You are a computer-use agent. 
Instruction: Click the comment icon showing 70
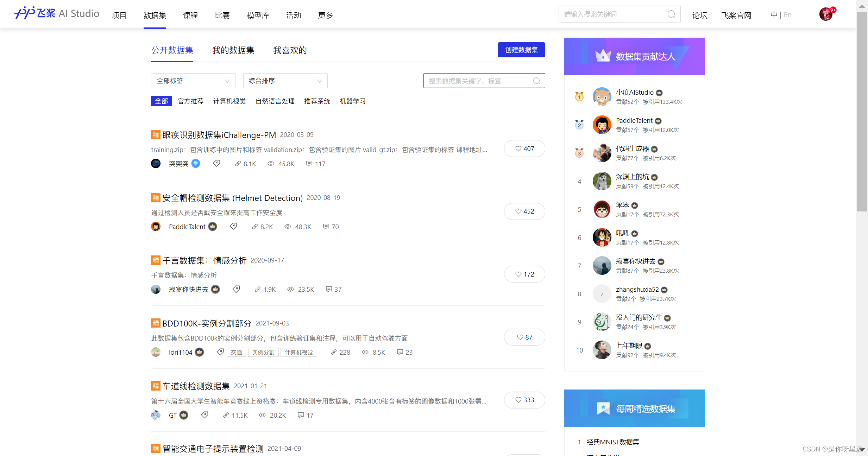(x=326, y=227)
